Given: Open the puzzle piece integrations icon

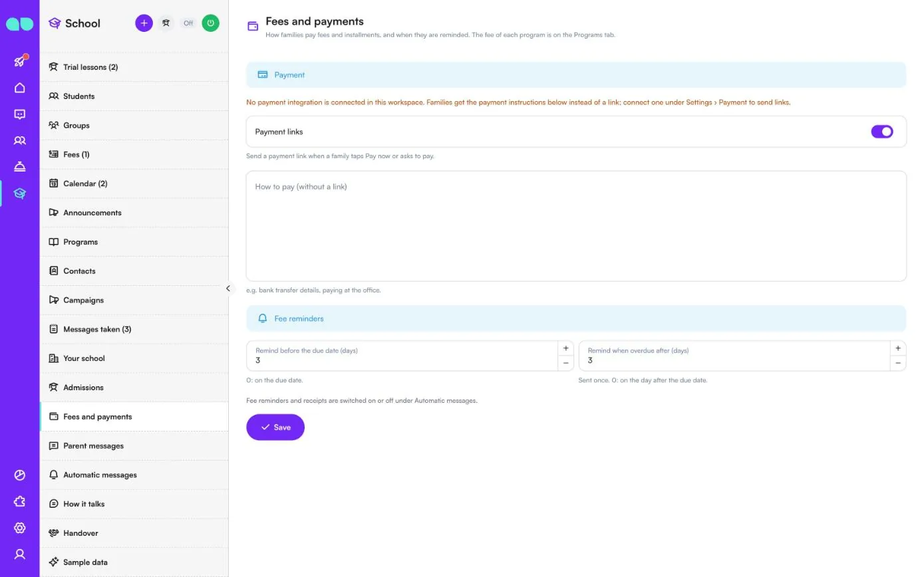Looking at the screenshot, I should 20,501.
